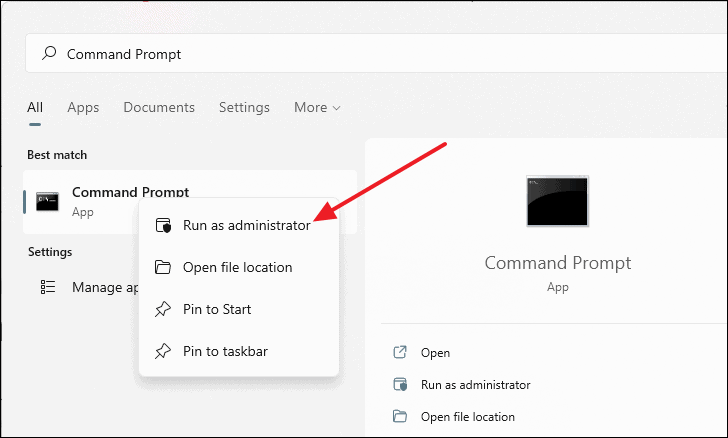Click the Open arrow icon in details pane
The width and height of the screenshot is (728, 438).
click(x=400, y=353)
